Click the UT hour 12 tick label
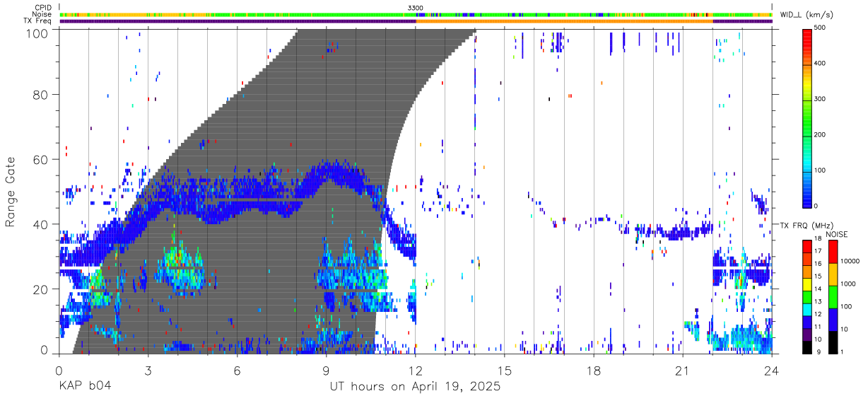 [x=416, y=370]
